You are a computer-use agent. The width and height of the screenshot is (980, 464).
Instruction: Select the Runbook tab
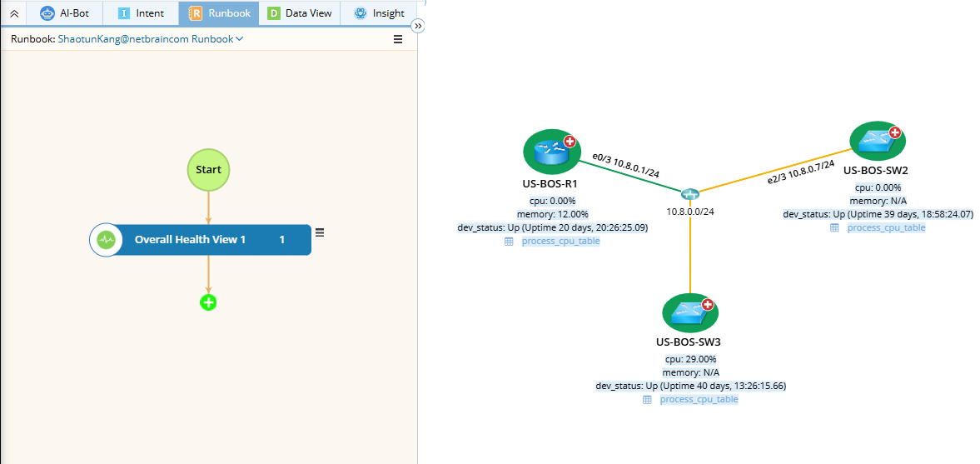(x=219, y=12)
